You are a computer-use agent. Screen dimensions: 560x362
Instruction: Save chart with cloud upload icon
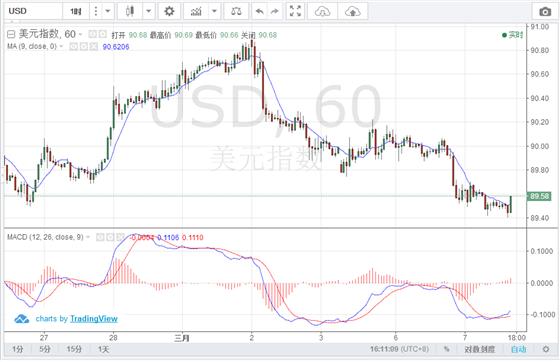[x=352, y=11]
